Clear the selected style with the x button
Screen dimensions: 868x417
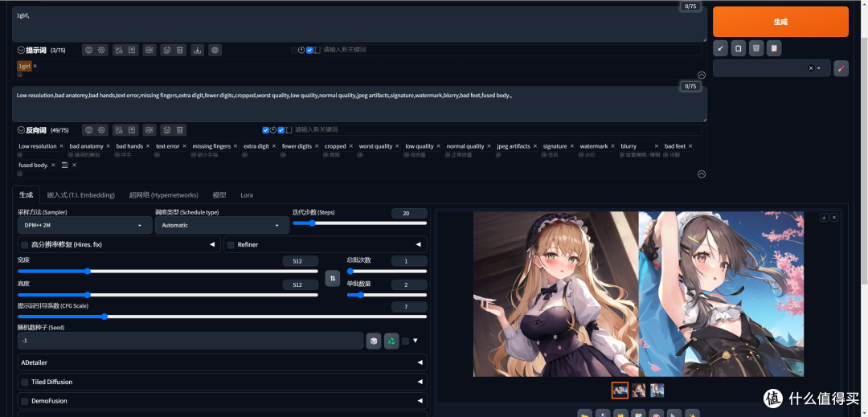click(811, 68)
